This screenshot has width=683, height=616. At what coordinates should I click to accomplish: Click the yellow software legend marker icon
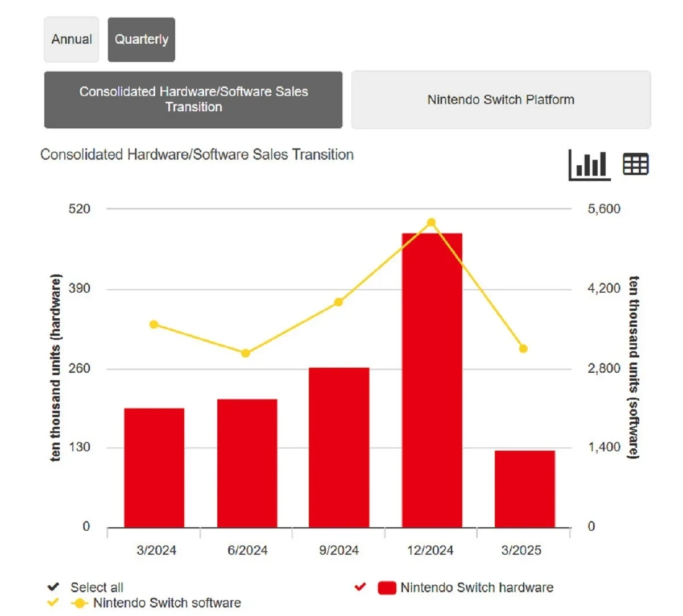(79, 603)
